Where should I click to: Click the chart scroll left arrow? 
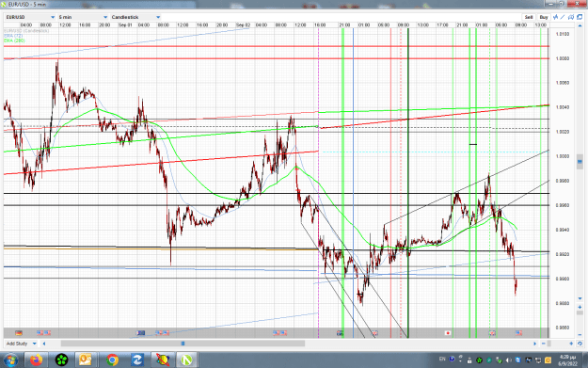pyautogui.click(x=44, y=344)
